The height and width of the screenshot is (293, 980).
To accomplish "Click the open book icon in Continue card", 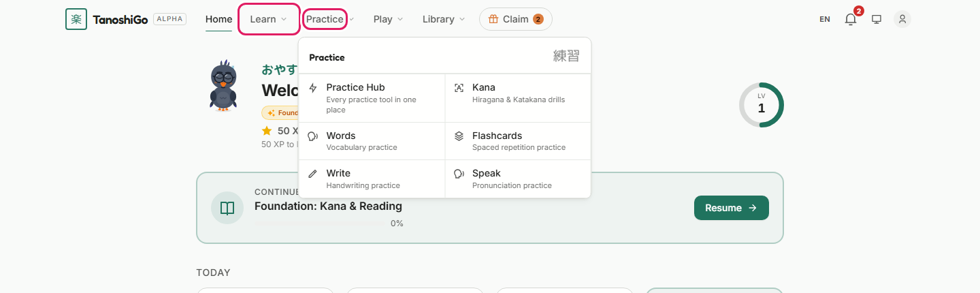I will [x=227, y=208].
